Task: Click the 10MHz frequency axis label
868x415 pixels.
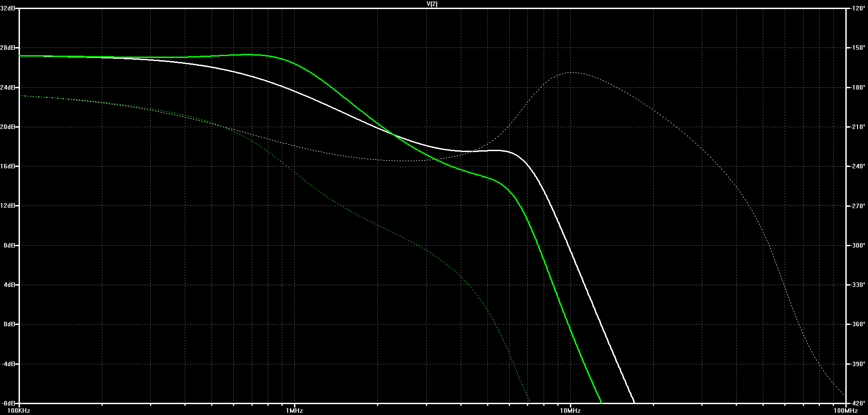Action: click(570, 410)
